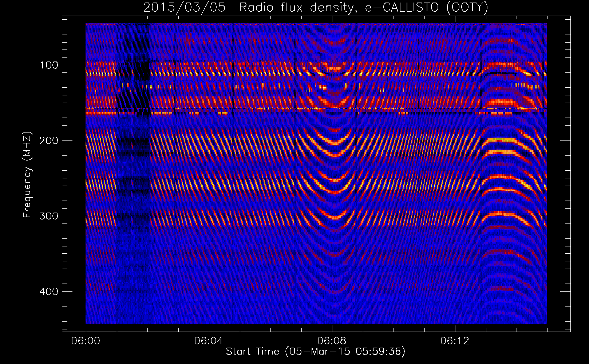
Task: Click the '06:00' time tick label
Action: click(86, 341)
